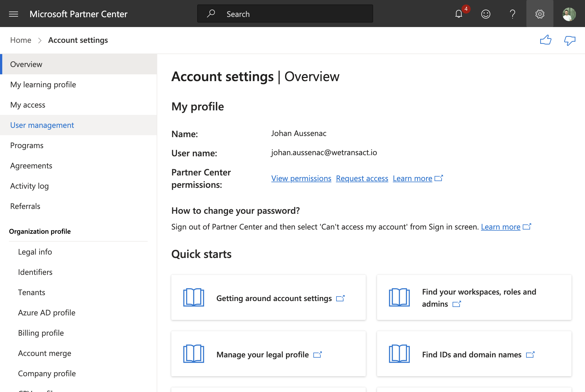
Task: Open the settings gear icon
Action: click(x=540, y=14)
